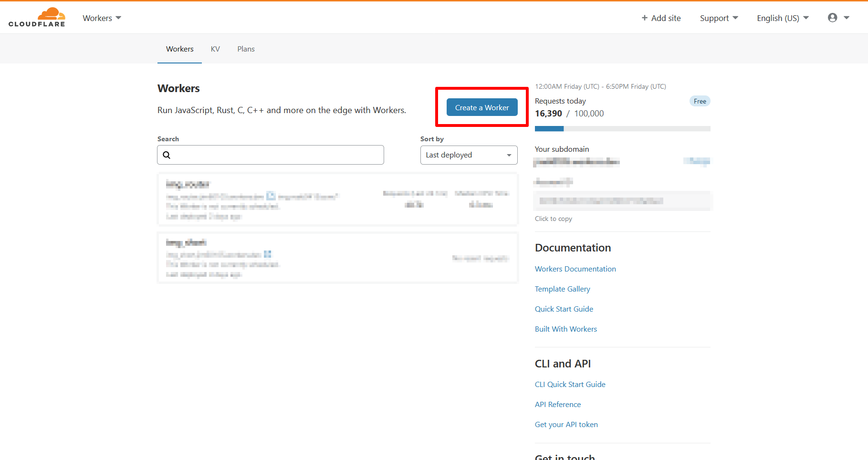Click the plus icon beside Add site

click(x=644, y=18)
